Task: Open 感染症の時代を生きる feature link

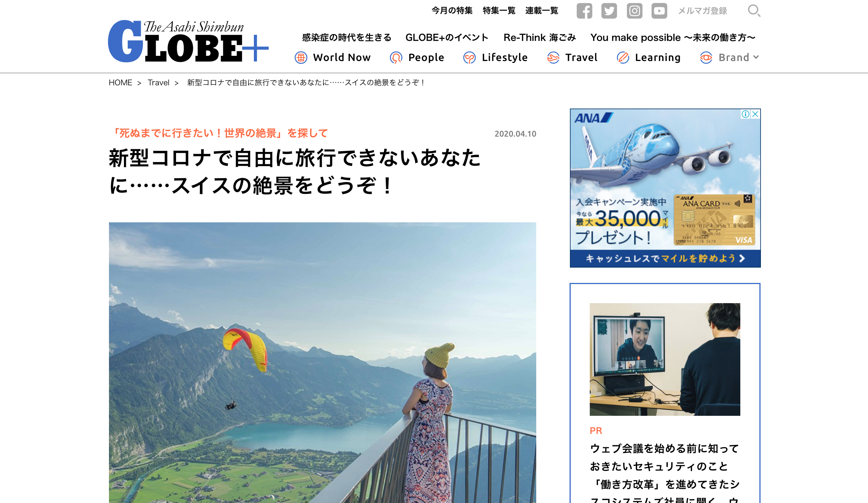Action: click(x=346, y=37)
